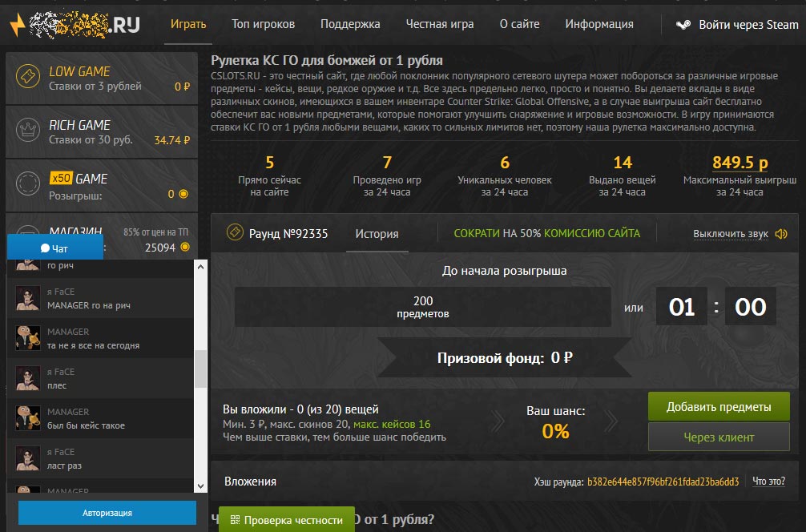The height and width of the screenshot is (532, 806).
Task: Log in with Войти через Steam
Action: coord(737,24)
